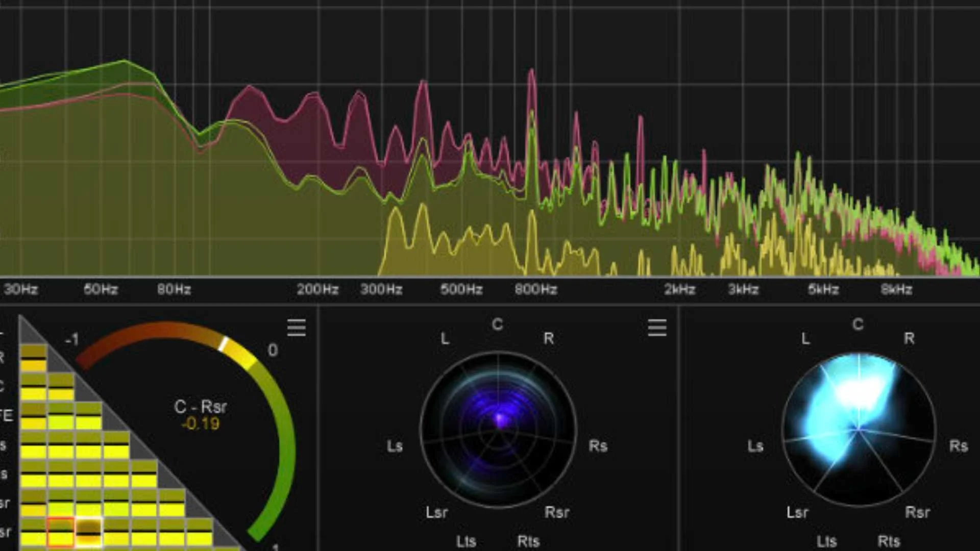Click the green spectrum peak near 50Hz
This screenshot has height=551, width=980.
[x=124, y=62]
